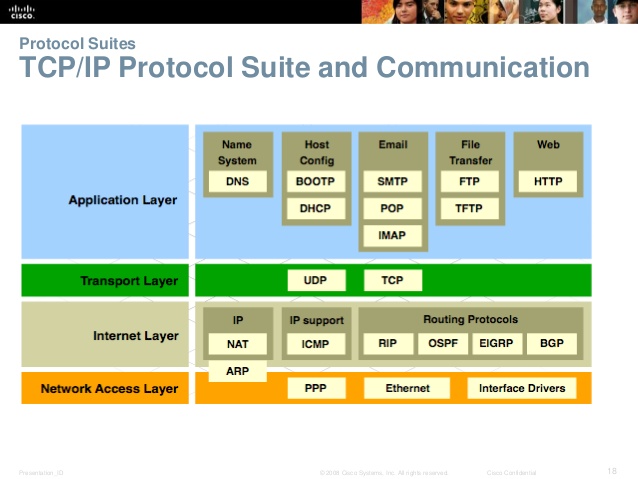Click the Network Access Layer label

(x=109, y=389)
